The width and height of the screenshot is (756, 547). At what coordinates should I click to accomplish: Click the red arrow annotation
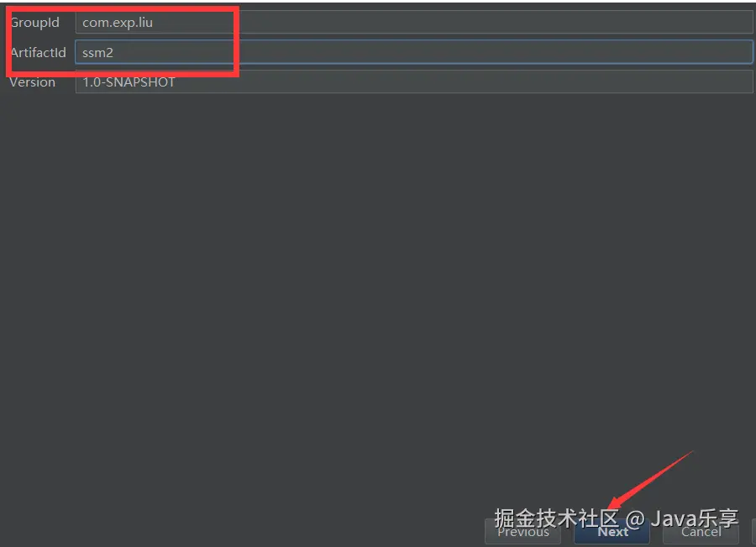click(651, 478)
